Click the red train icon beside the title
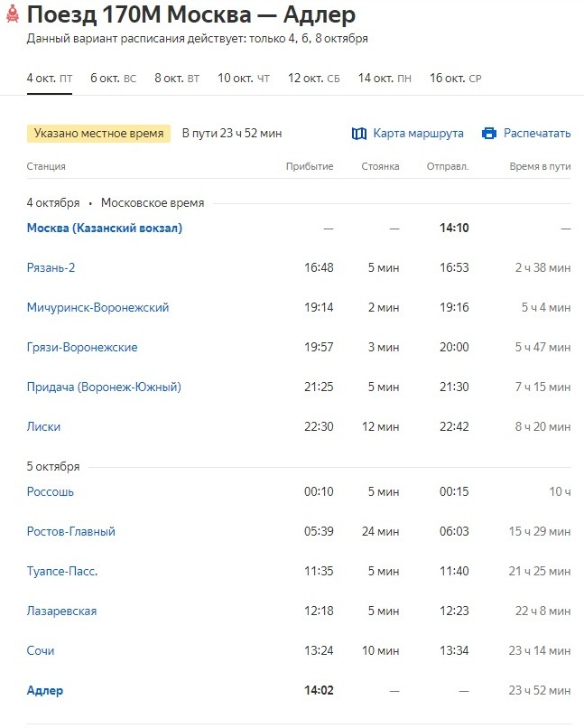 click(x=12, y=15)
